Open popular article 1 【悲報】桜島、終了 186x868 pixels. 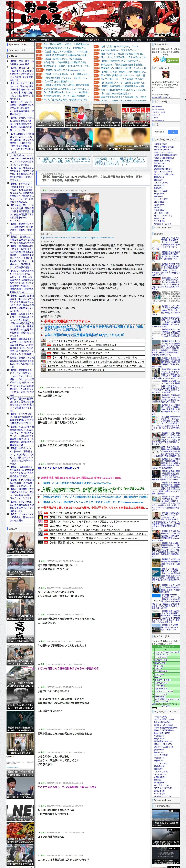pos(22,63)
